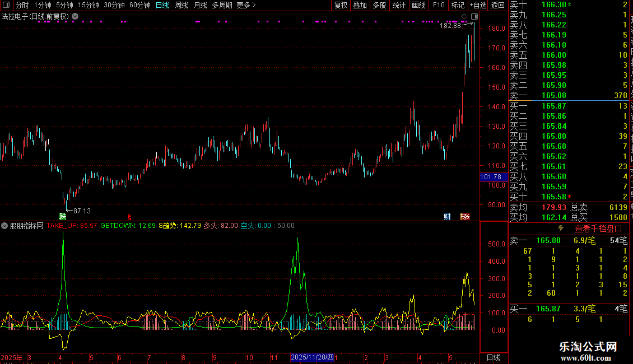This screenshot has height=364, width=633.
Task: Select the 月线 monthly chart tab
Action: [200, 5]
